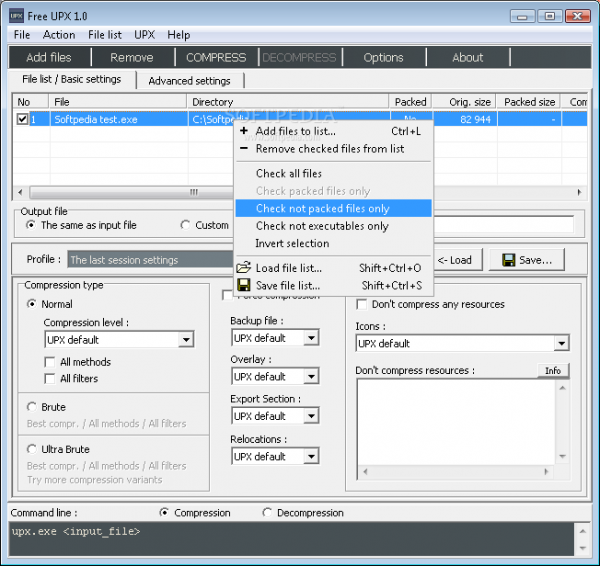Click the Directory column header

coord(288,102)
